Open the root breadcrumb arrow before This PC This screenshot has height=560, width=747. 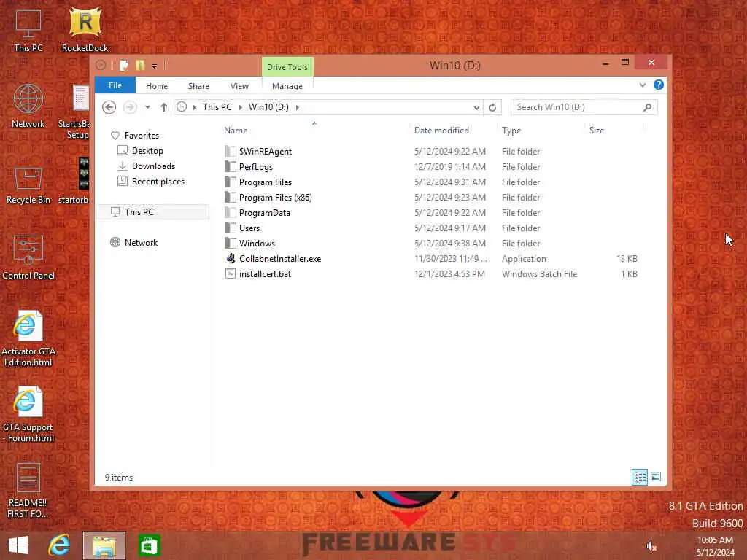pyautogui.click(x=195, y=108)
